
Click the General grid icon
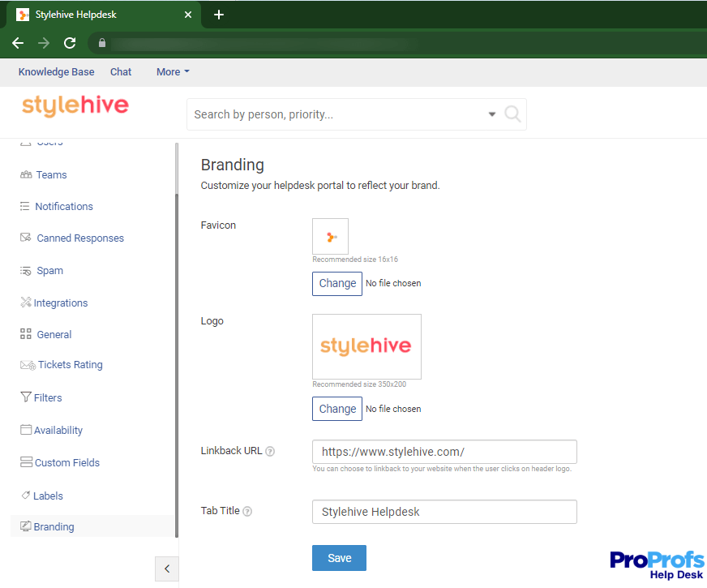tap(26, 333)
